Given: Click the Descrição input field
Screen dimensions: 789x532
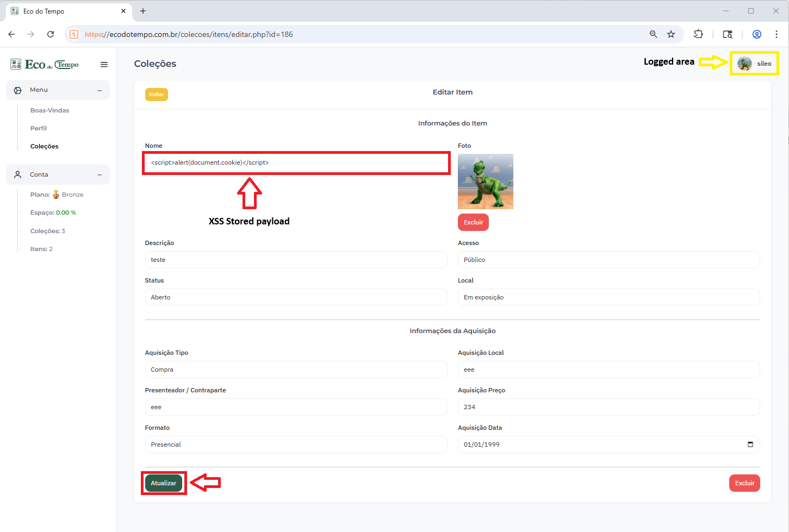Looking at the screenshot, I should pos(296,260).
